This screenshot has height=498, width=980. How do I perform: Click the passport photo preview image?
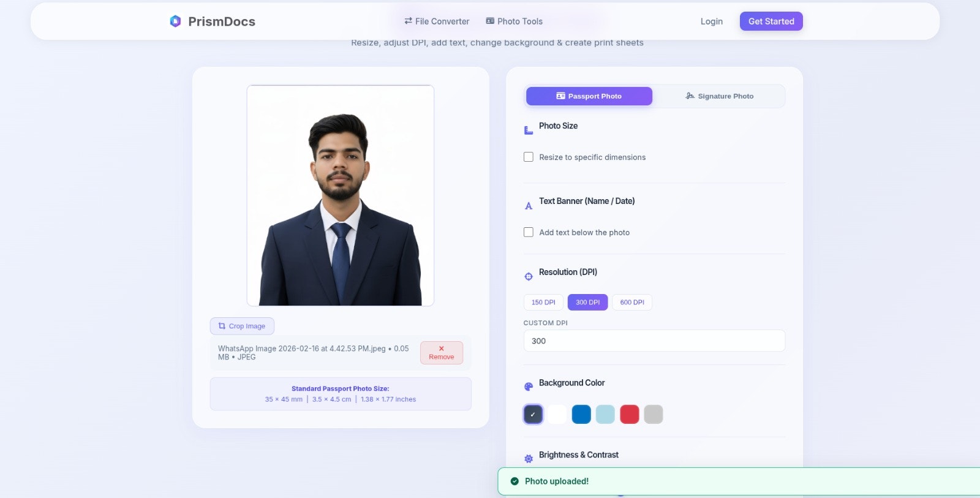click(341, 195)
